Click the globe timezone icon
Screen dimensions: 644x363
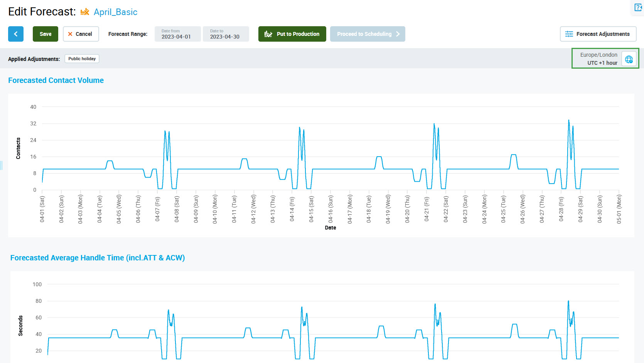(629, 59)
